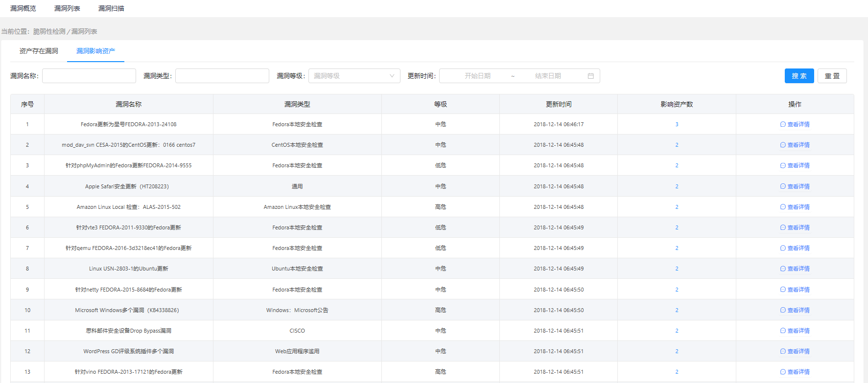
Task: Click the blue 搜索 button
Action: tap(799, 76)
